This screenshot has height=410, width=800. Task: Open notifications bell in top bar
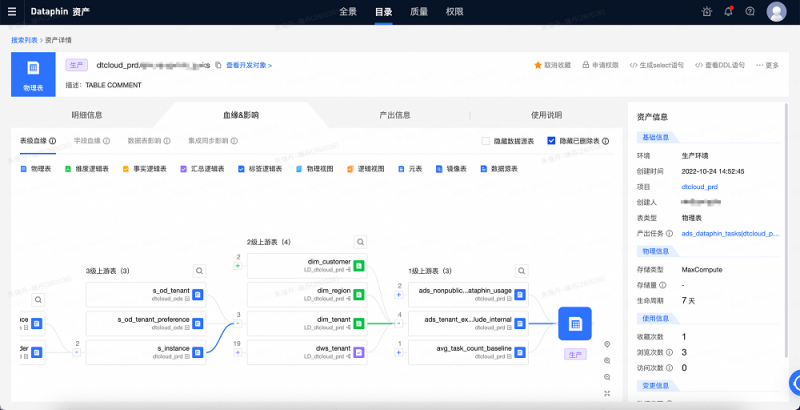pyautogui.click(x=727, y=12)
